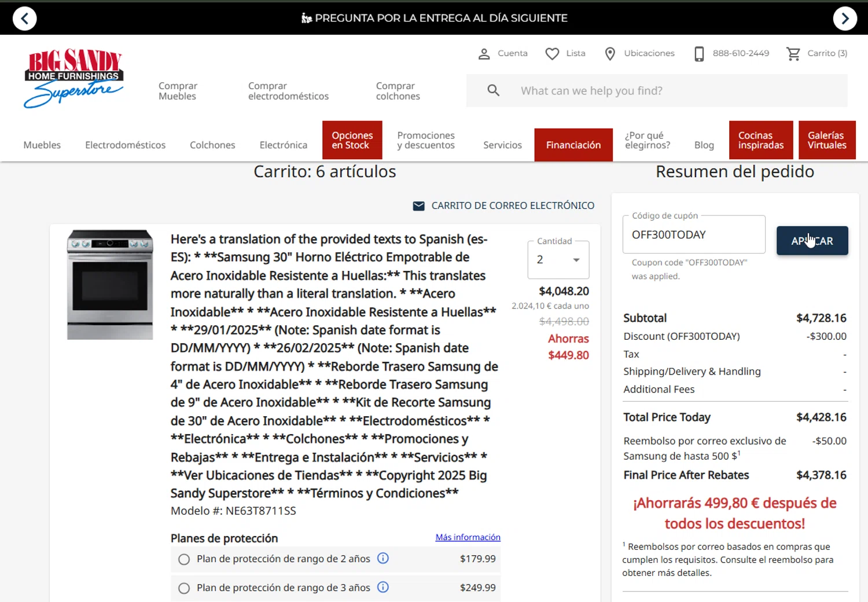Open the Electrodomésticos navigation tab
Screen dimensions: 868x602
125,145
